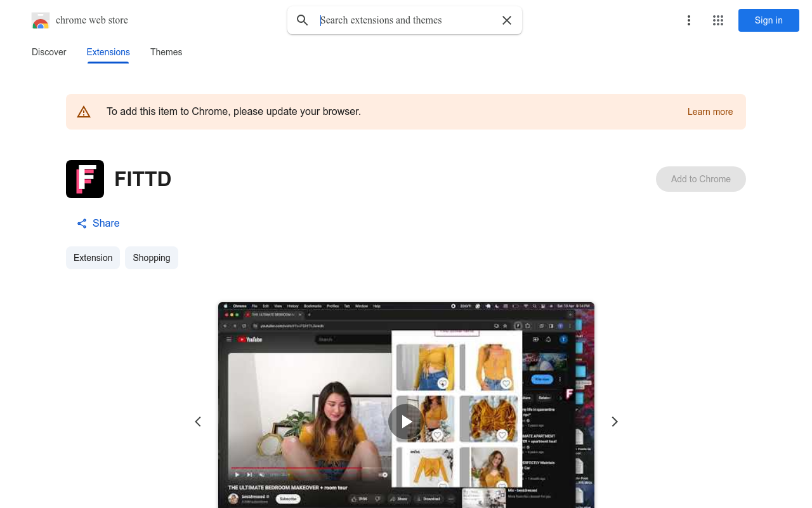Image resolution: width=812 pixels, height=508 pixels.
Task: Click the warning triangle icon
Action: click(x=84, y=112)
